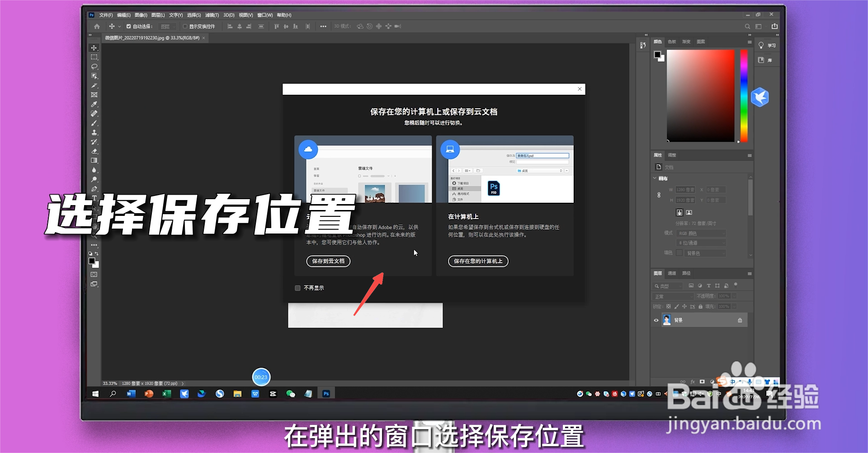Switch to the 调整 tab
Screen dimensions: 868x453
coord(672,155)
